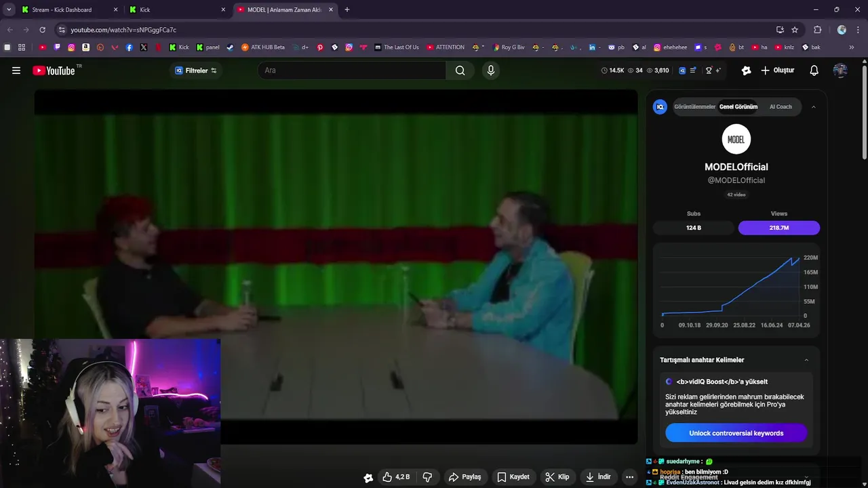
Task: Open the Facebook bookmark icon
Action: point(130,47)
